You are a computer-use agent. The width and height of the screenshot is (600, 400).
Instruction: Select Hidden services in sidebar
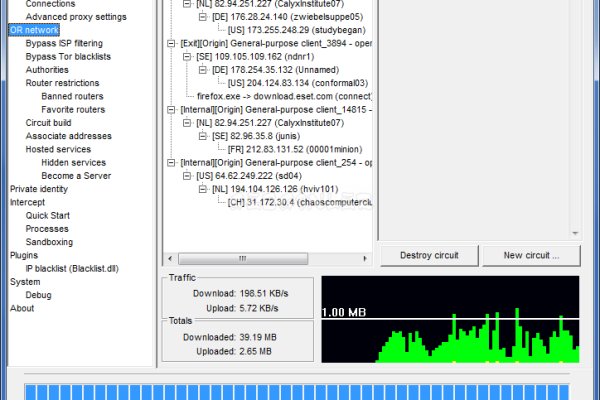point(75,162)
